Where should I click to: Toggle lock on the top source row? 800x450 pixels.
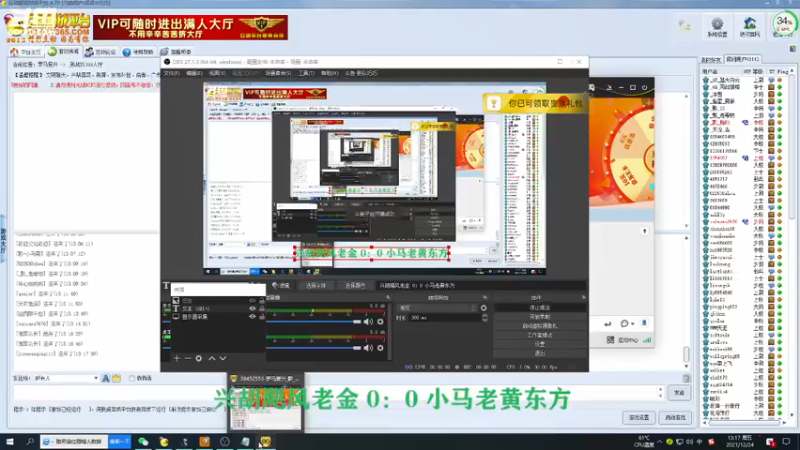(262, 301)
